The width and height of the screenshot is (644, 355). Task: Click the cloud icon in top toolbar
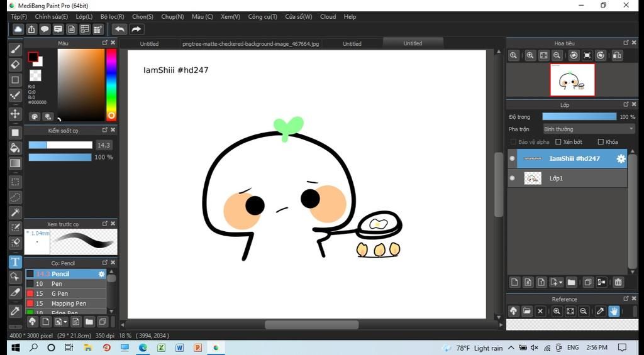click(18, 29)
